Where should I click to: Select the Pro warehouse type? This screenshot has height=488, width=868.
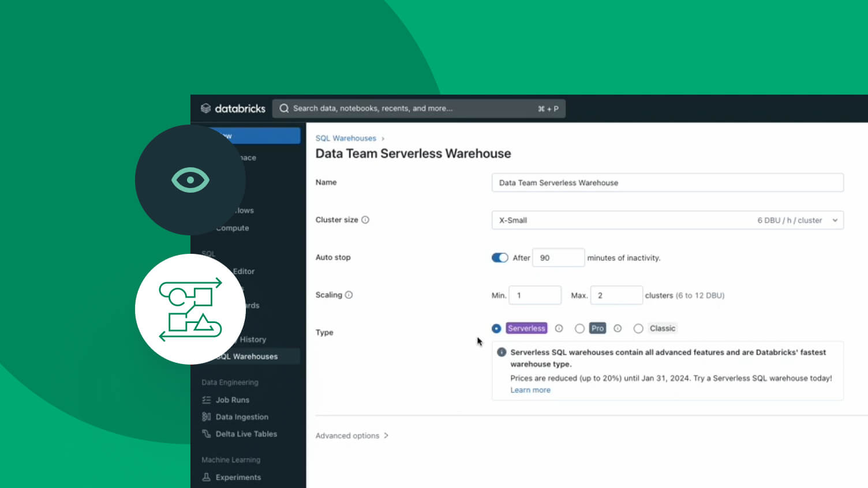579,328
